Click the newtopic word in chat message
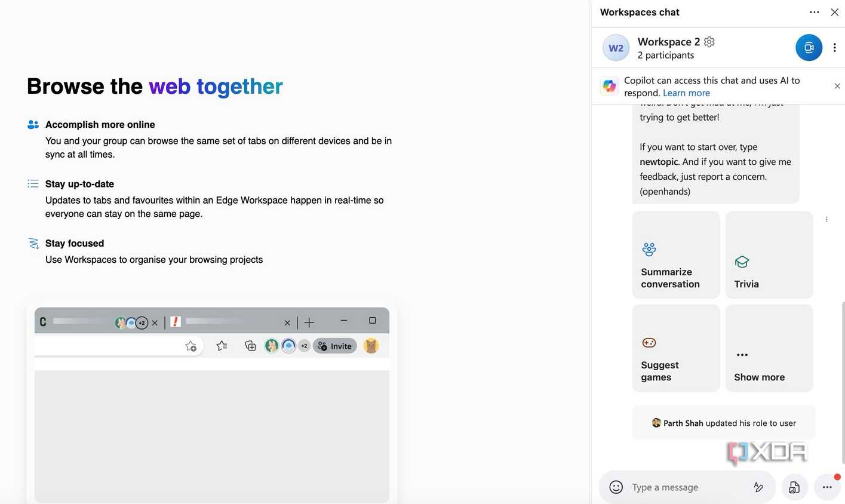The width and height of the screenshot is (845, 504). [659, 162]
